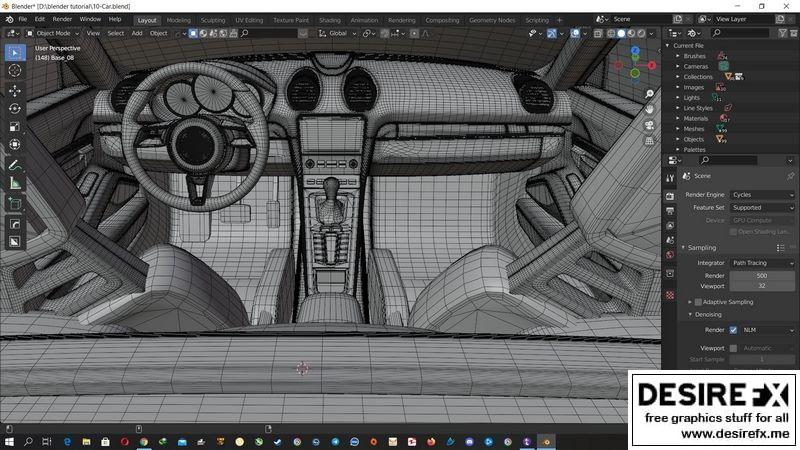Viewport: 800px width, 450px height.
Task: Switch to solid viewport shading
Action: point(621,34)
